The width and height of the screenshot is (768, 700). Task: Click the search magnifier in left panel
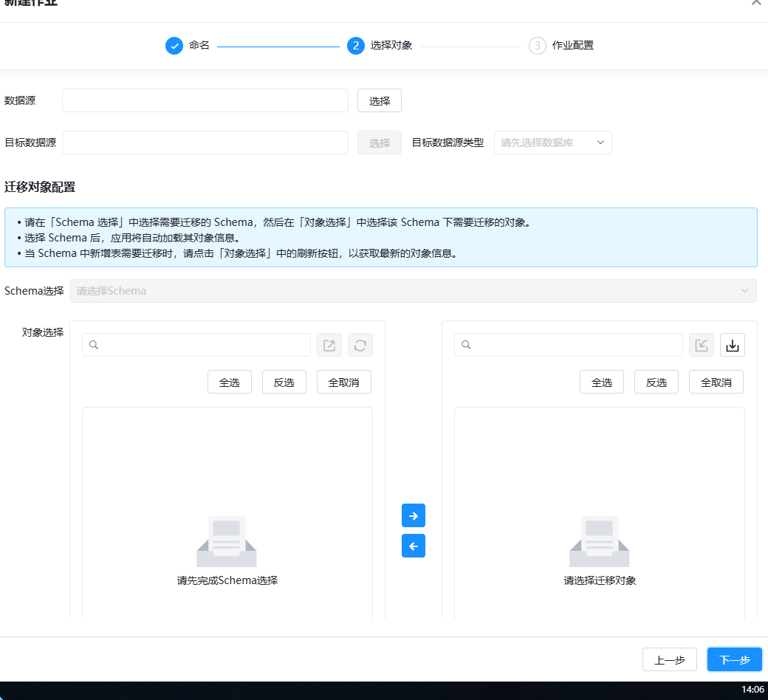coord(94,345)
